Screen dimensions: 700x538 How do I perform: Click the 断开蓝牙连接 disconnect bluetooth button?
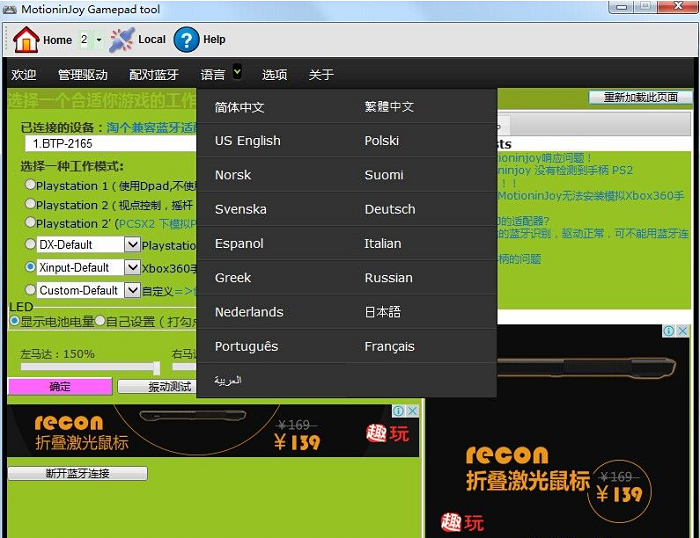[78, 473]
